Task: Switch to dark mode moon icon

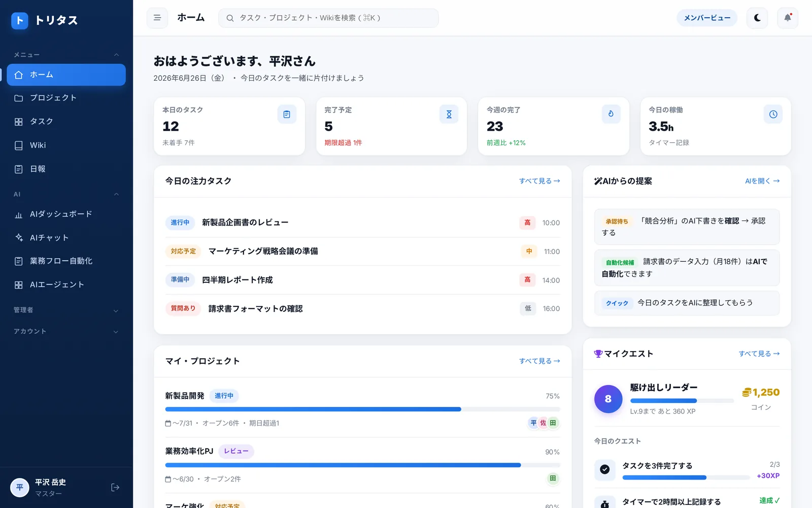Action: pyautogui.click(x=757, y=18)
